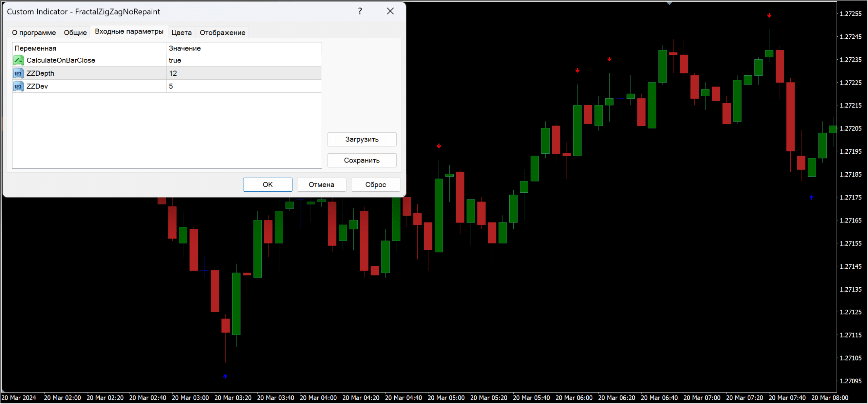This screenshot has width=868, height=404.
Task: Close the Custom Indicator dialog
Action: 390,11
